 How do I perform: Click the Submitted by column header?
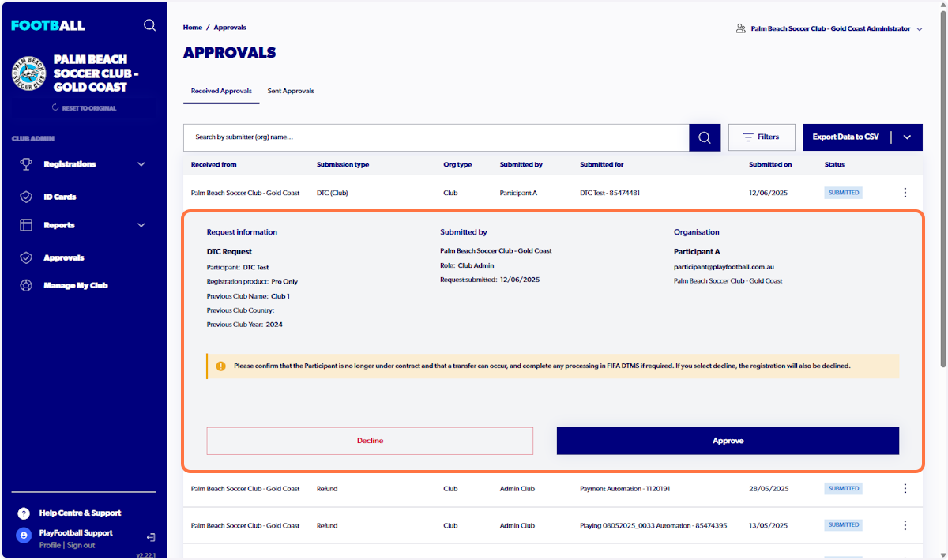[x=521, y=165]
